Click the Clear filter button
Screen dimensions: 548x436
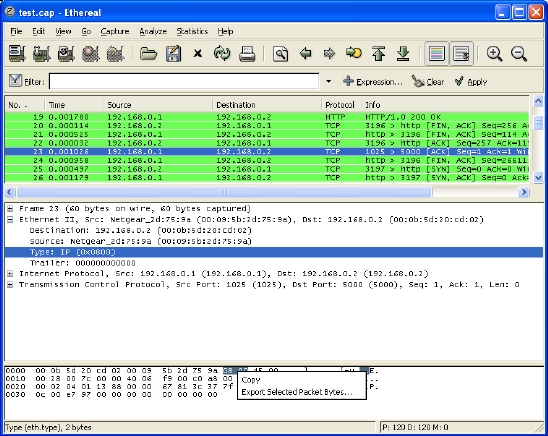coord(428,81)
